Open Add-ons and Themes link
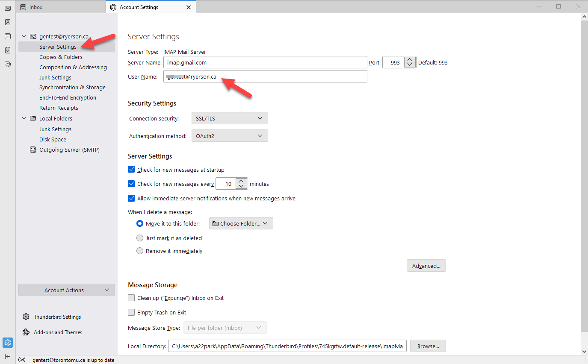Image resolution: width=588 pixels, height=364 pixels. point(58,332)
